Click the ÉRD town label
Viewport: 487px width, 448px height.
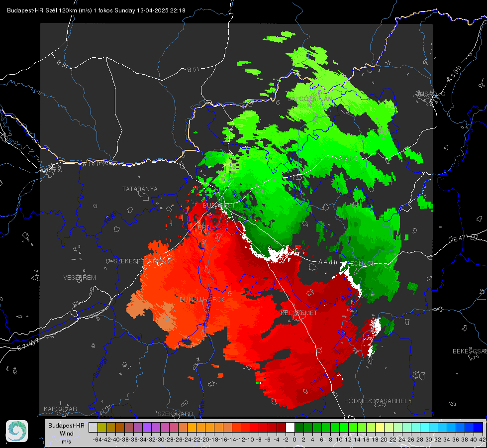204,227
